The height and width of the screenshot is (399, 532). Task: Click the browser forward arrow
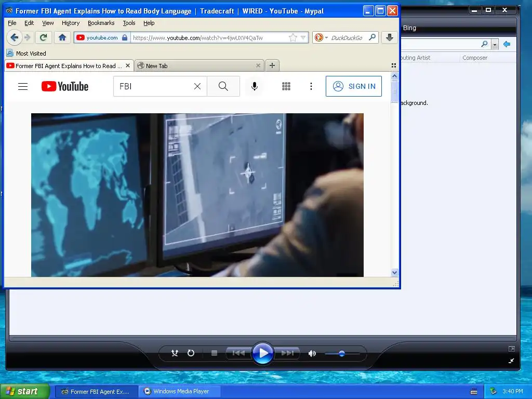pos(28,37)
